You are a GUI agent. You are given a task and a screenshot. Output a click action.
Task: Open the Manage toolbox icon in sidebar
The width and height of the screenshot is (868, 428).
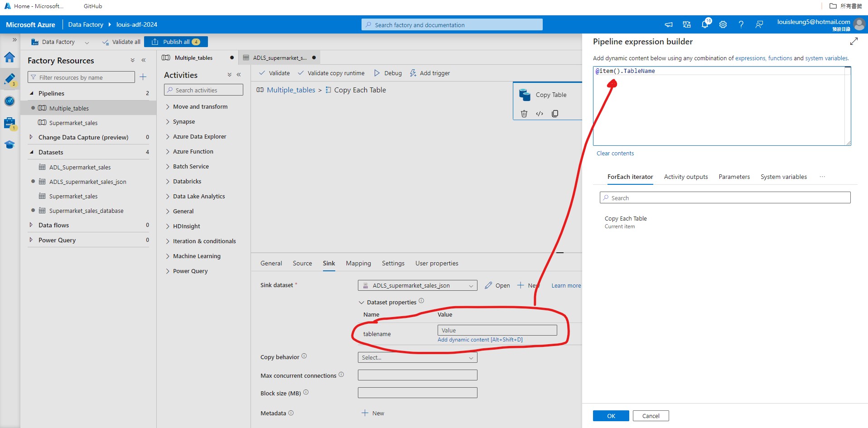pos(10,123)
